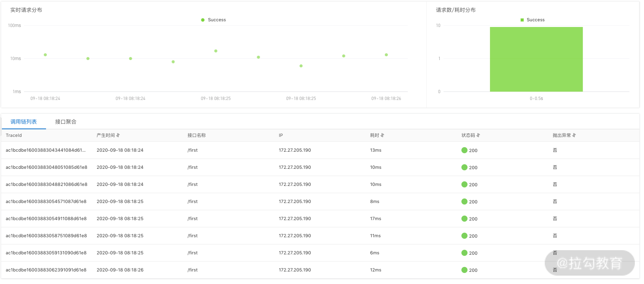This screenshot has height=284, width=644.
Task: Click the 抛出异常 column sort icon
Action: click(x=574, y=135)
